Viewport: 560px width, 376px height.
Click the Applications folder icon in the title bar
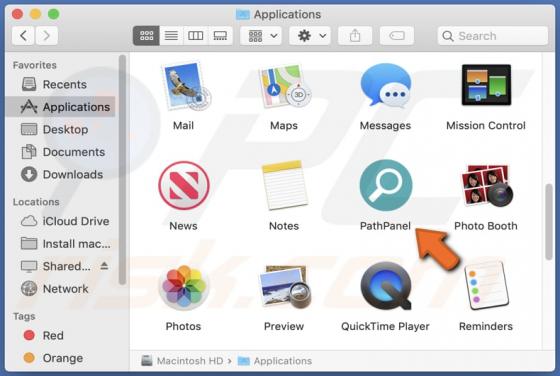(x=243, y=14)
